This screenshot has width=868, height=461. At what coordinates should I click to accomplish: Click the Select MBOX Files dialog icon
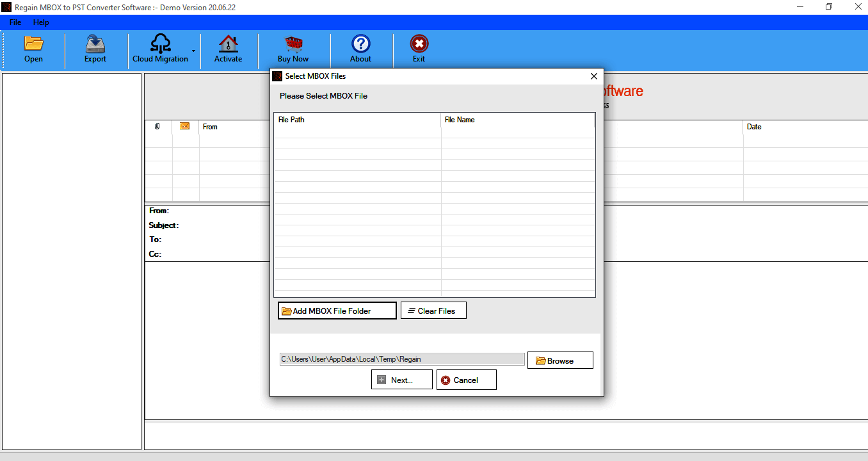tap(277, 76)
